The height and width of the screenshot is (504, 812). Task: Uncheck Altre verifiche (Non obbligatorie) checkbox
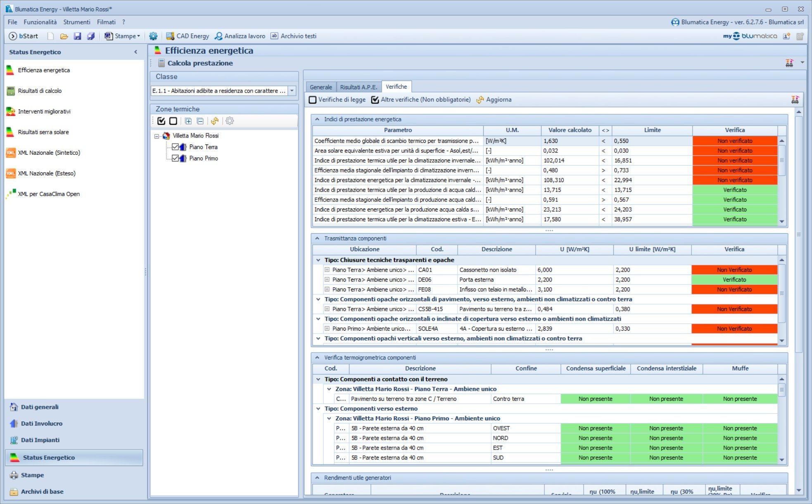375,100
